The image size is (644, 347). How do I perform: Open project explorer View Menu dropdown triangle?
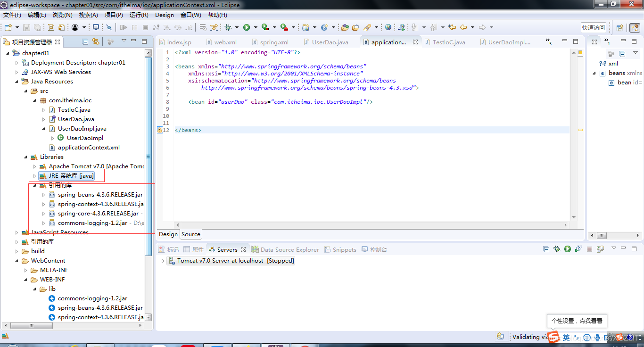tap(124, 41)
